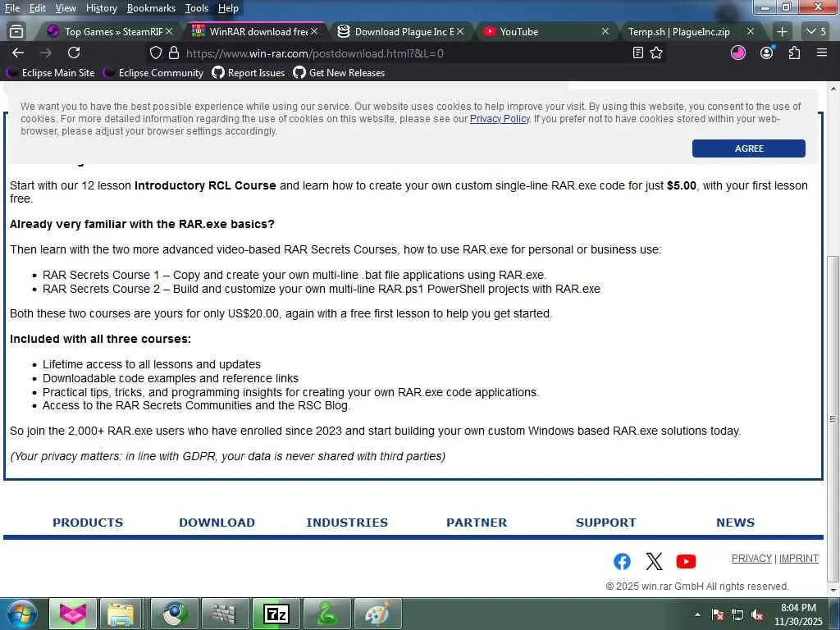
Task: Go forward to the next page
Action: coord(46,53)
